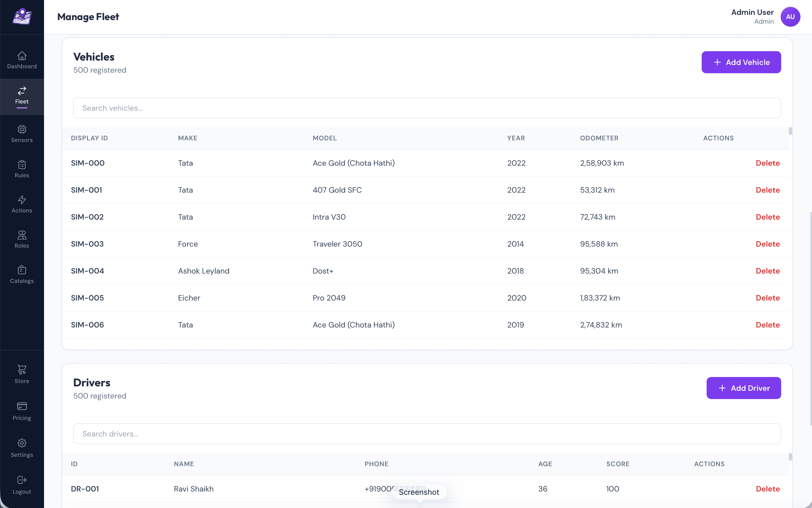Delete vehicle SIM-003

pyautogui.click(x=768, y=244)
